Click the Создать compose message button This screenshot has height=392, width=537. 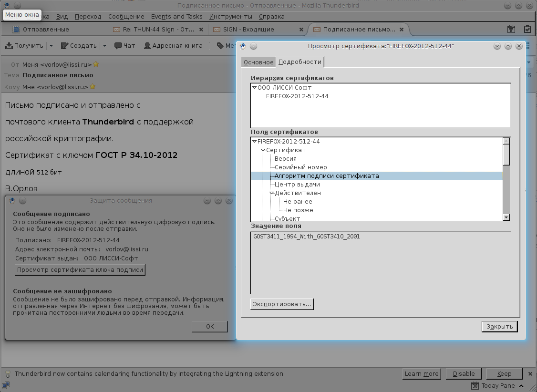tap(79, 45)
